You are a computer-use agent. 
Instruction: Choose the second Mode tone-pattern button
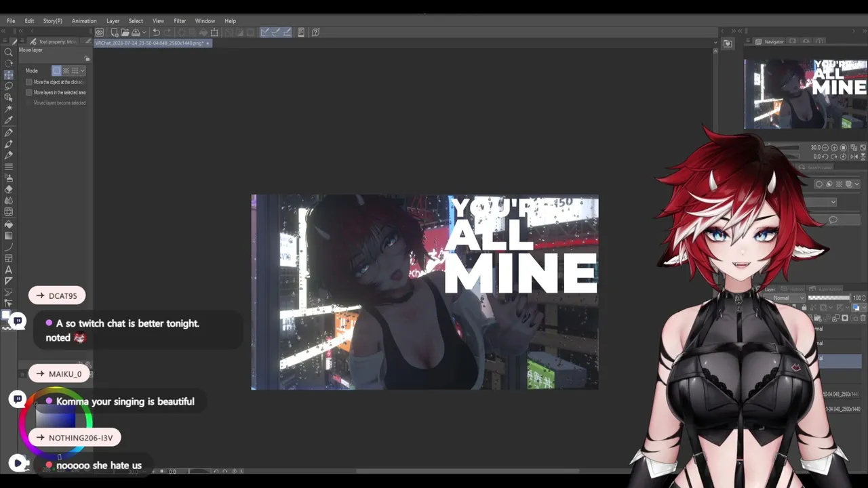[x=66, y=70]
